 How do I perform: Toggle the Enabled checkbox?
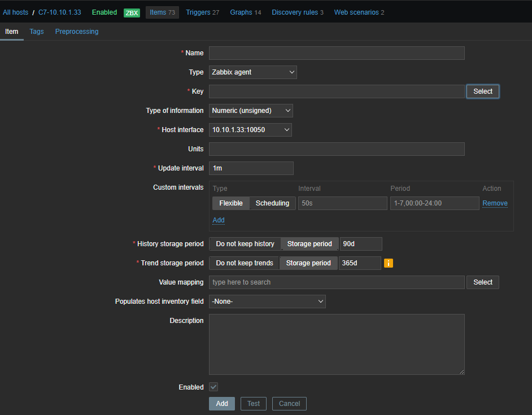[213, 387]
